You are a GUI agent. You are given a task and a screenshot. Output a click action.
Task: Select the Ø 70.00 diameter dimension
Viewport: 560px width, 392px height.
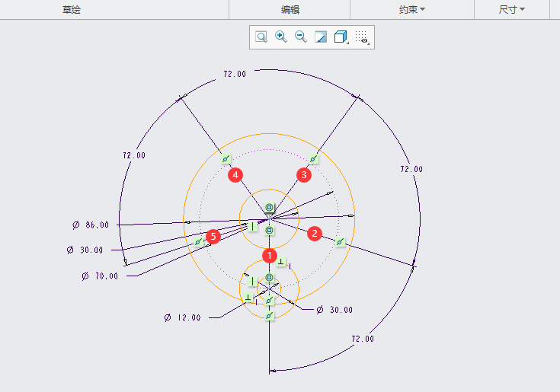point(100,276)
